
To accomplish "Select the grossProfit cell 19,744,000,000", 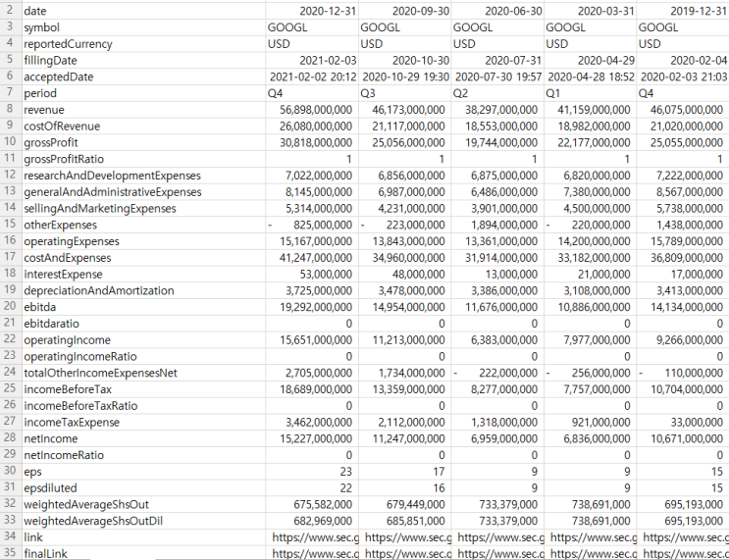I will 497,142.
